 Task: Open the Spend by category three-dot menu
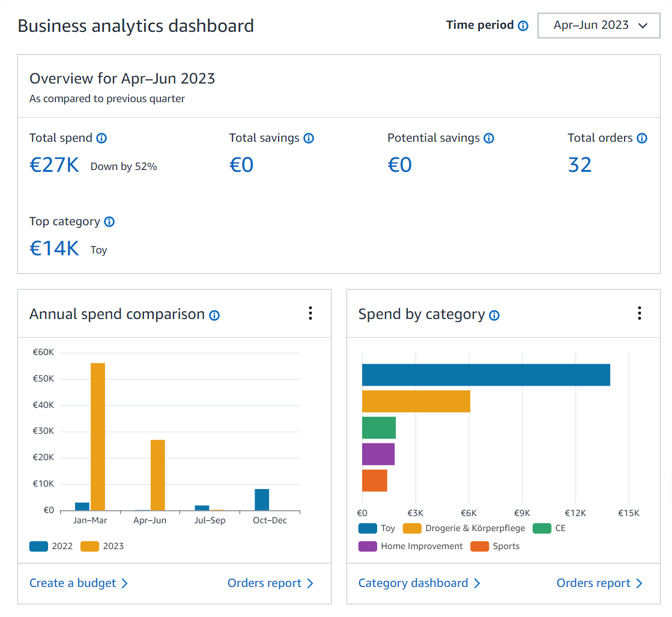pos(640,313)
